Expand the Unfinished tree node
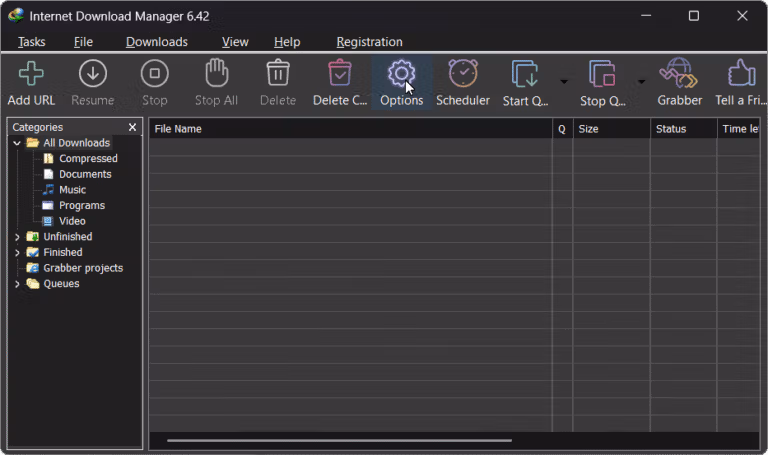 click(x=17, y=237)
